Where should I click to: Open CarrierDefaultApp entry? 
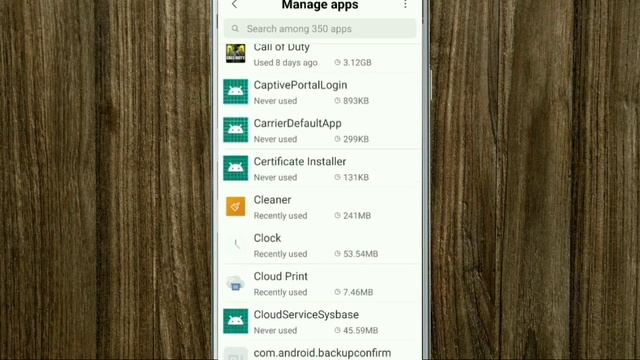tap(320, 131)
